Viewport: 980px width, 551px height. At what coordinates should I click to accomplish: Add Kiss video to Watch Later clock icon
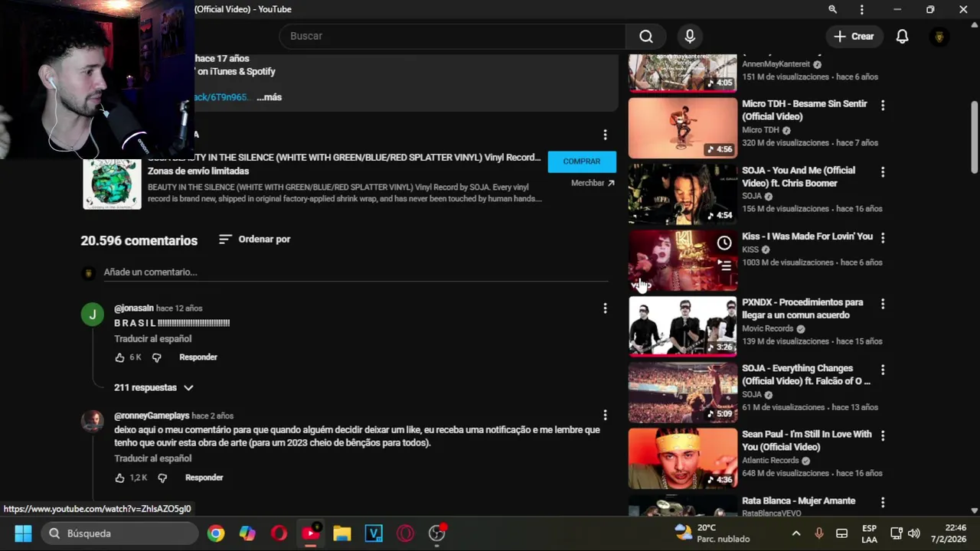[724, 243]
